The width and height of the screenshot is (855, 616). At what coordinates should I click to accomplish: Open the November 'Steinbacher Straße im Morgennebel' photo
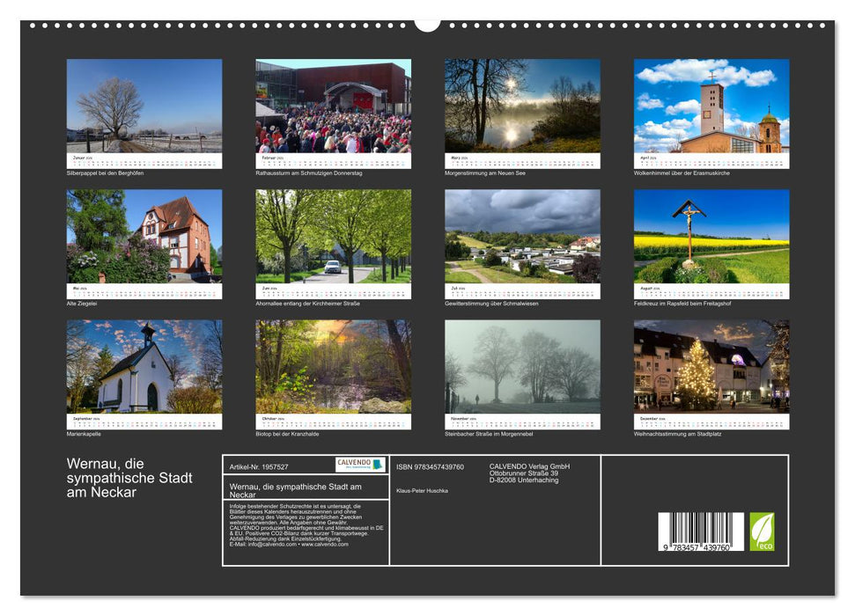[x=521, y=365]
